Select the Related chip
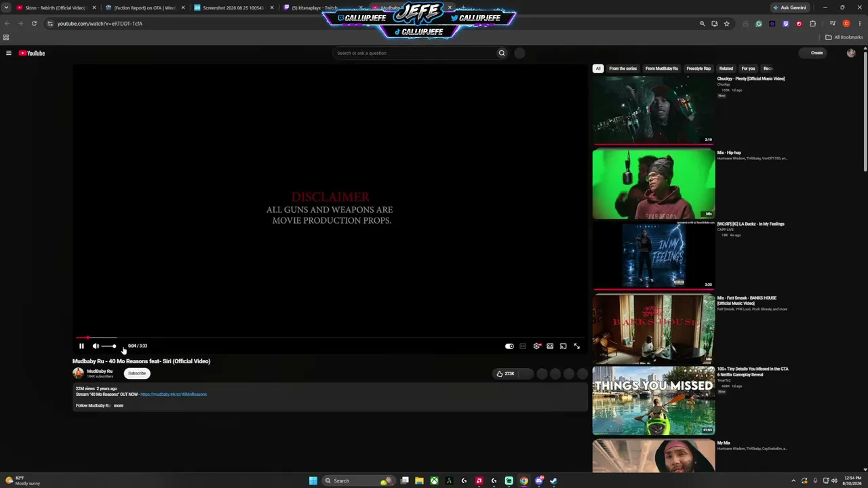868x488 pixels. 726,68
